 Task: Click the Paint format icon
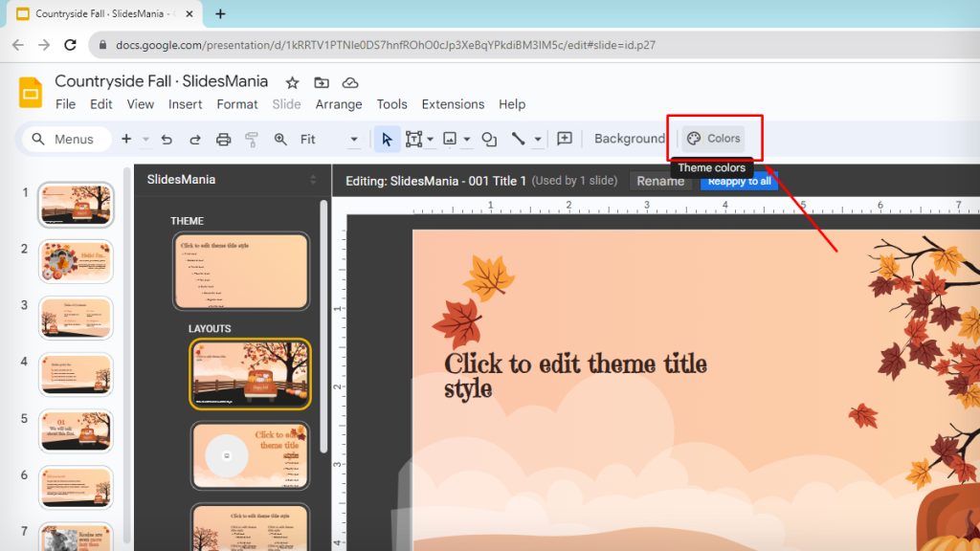tap(254, 139)
